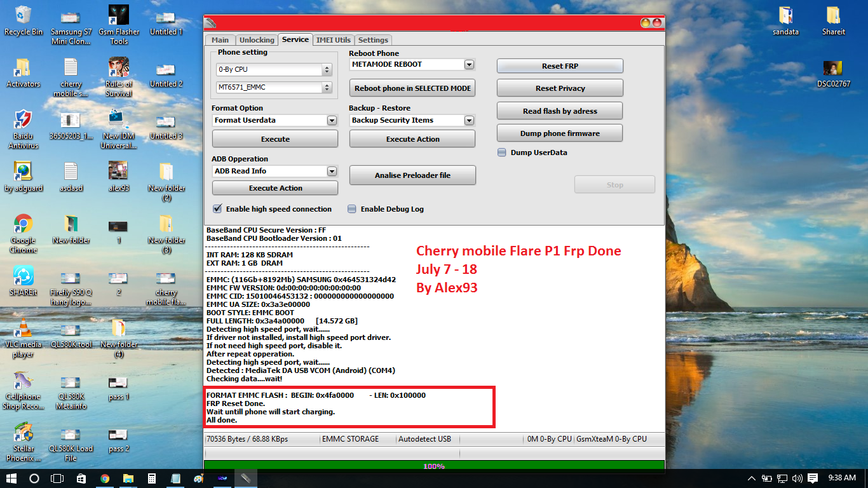Click the Reset Privacy button

[560, 88]
